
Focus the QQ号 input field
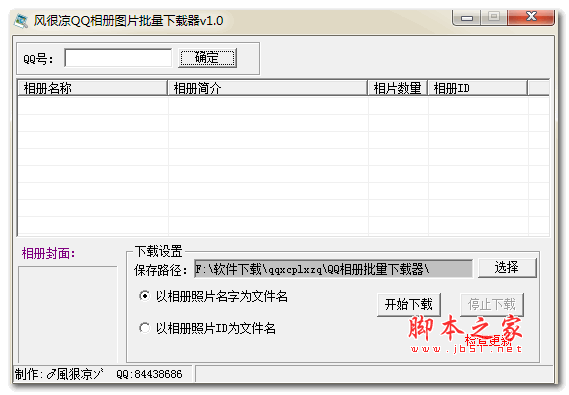pyautogui.click(x=118, y=58)
